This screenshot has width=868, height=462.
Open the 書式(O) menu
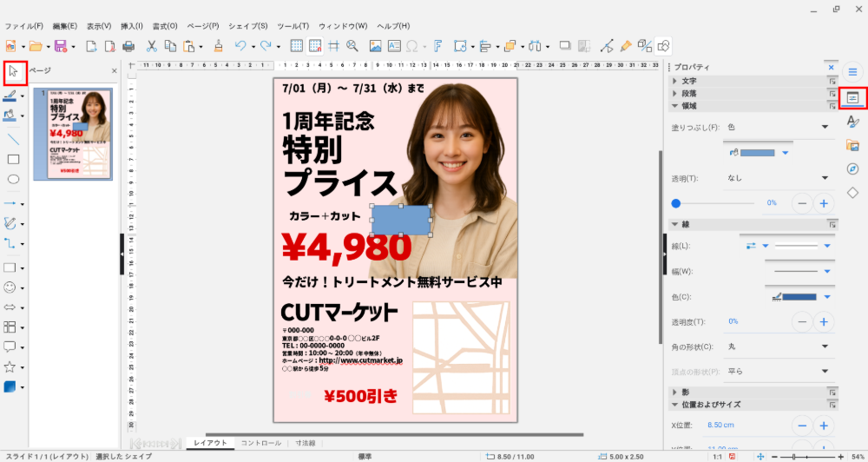(165, 26)
